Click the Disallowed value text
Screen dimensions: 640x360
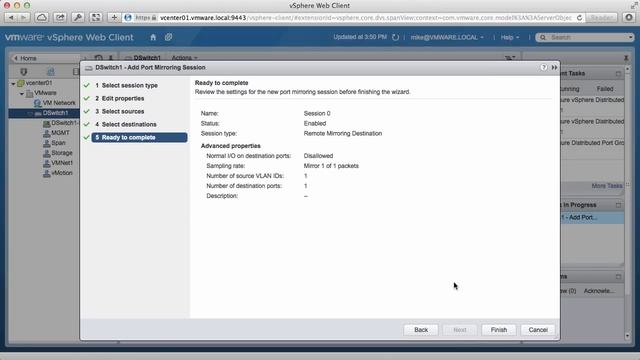[318, 156]
